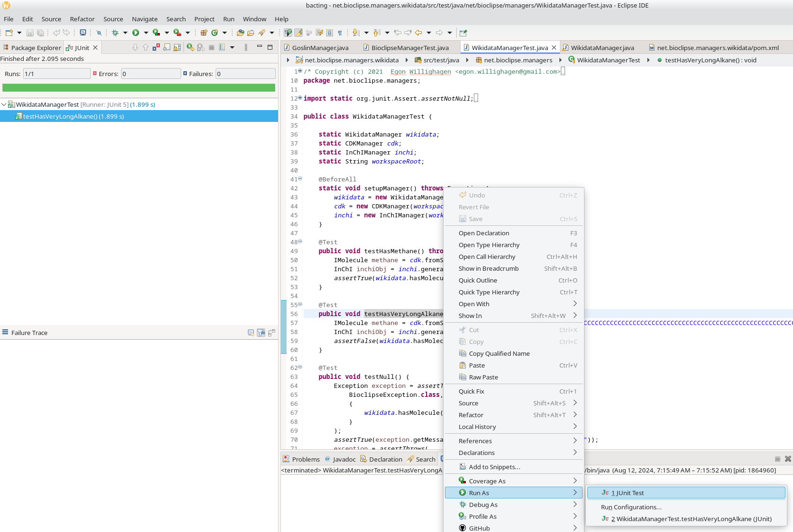Open dropdown arrow next to Run button
The width and height of the screenshot is (793, 532).
point(146,33)
